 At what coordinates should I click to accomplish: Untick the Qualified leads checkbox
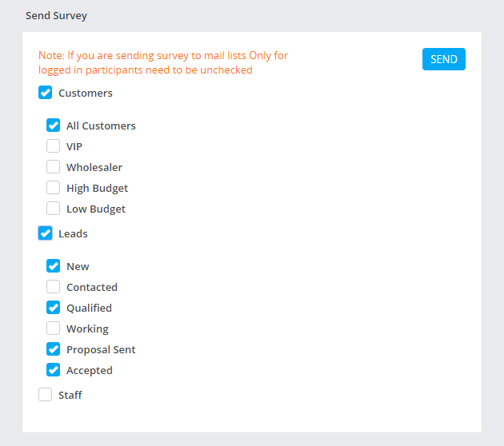pyautogui.click(x=54, y=308)
